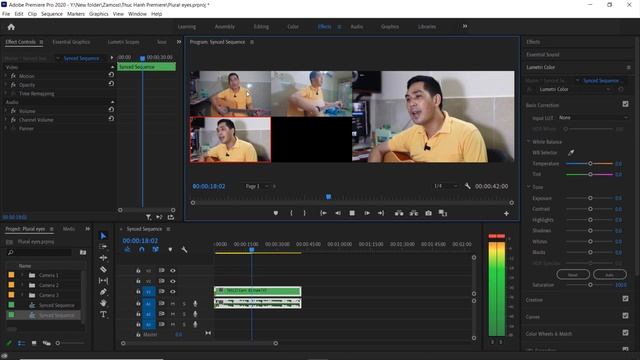640x360 pixels.
Task: Add marker in timeline header
Action: [x=170, y=249]
